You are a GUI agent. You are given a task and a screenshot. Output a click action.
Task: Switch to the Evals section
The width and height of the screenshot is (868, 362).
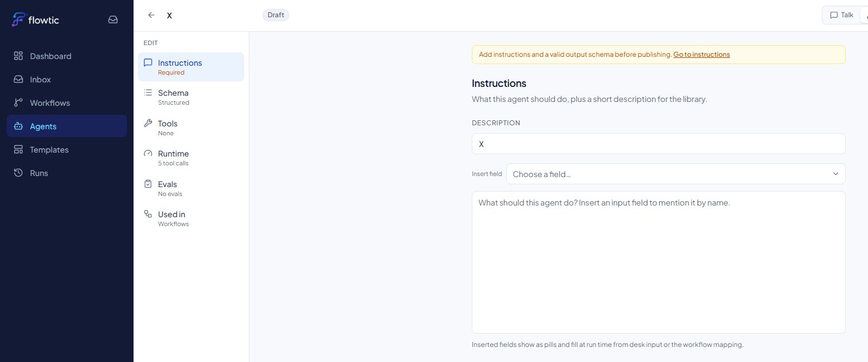(191, 188)
